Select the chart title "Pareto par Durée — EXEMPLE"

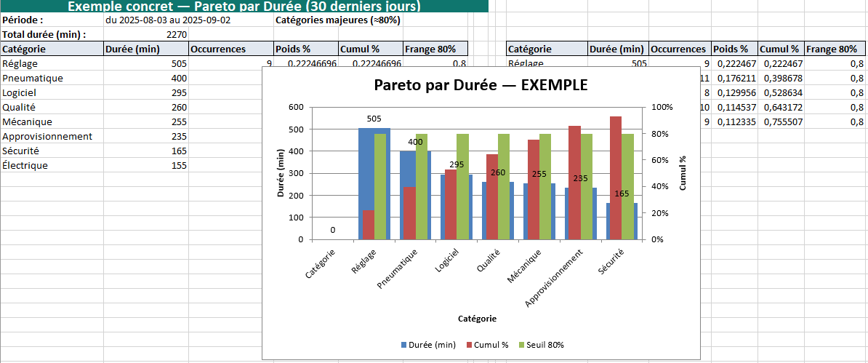coord(481,84)
